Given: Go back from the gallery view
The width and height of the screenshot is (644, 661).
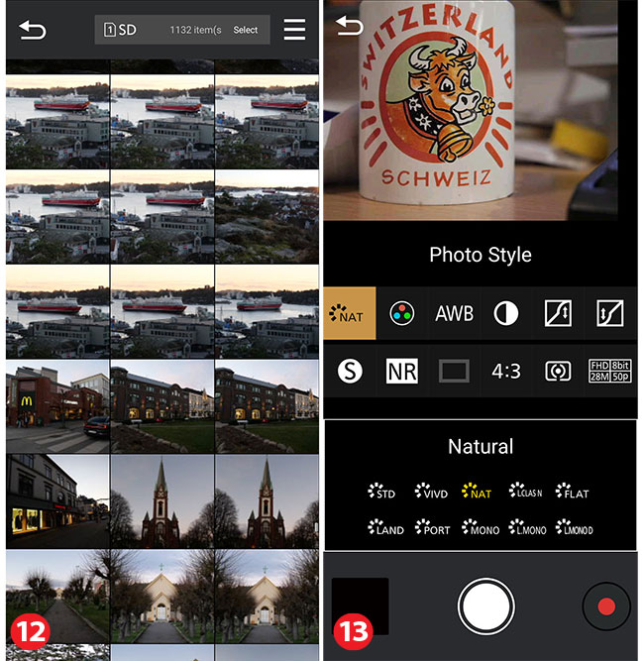Looking at the screenshot, I should pos(32,30).
